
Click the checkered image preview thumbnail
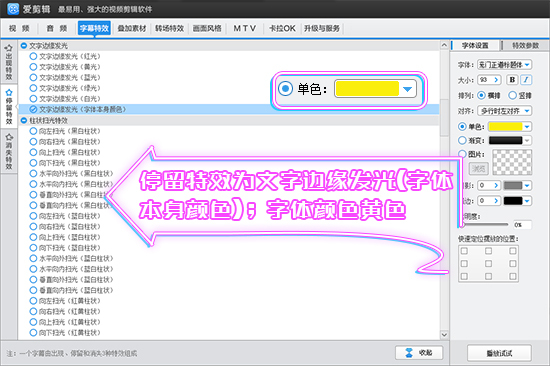point(512,162)
